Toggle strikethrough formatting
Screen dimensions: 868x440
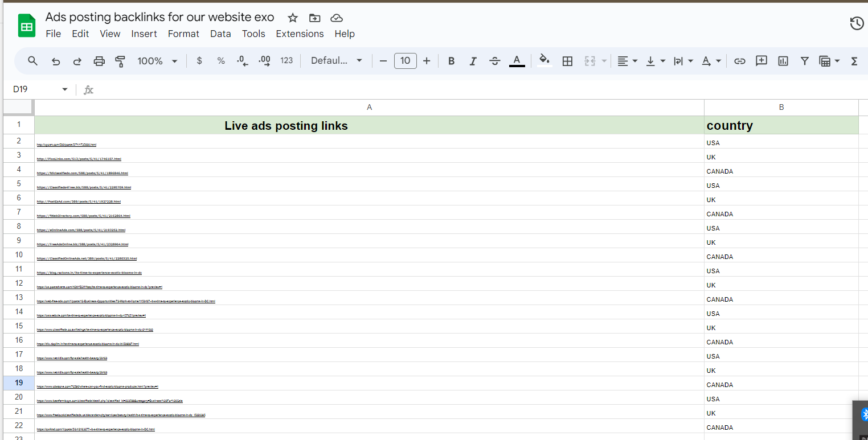494,61
